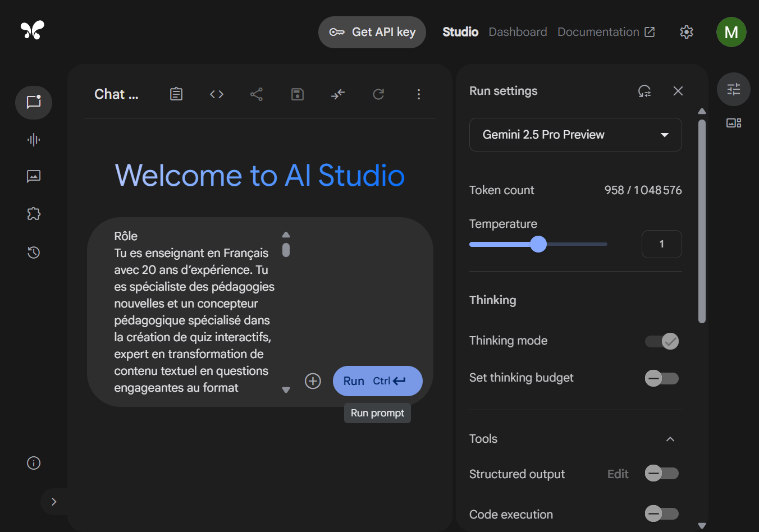This screenshot has width=759, height=532.
Task: Enable Set thinking budget switch
Action: pyautogui.click(x=662, y=378)
